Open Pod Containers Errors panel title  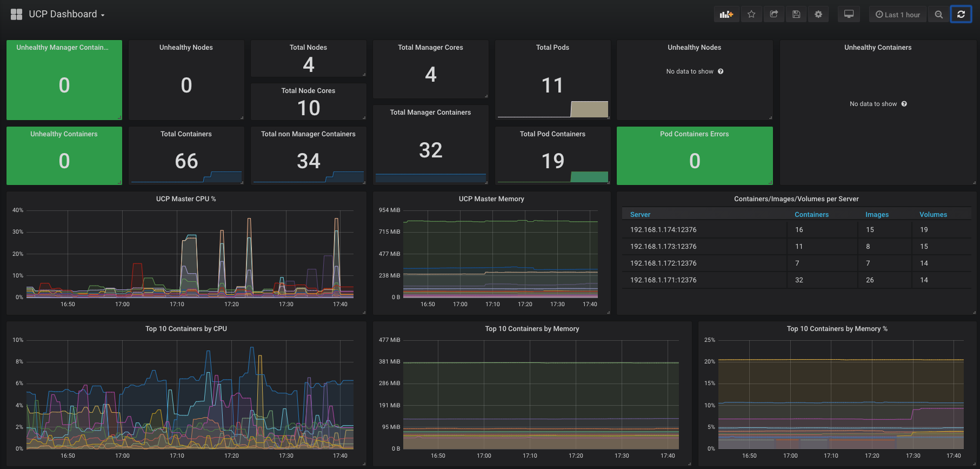(x=694, y=134)
